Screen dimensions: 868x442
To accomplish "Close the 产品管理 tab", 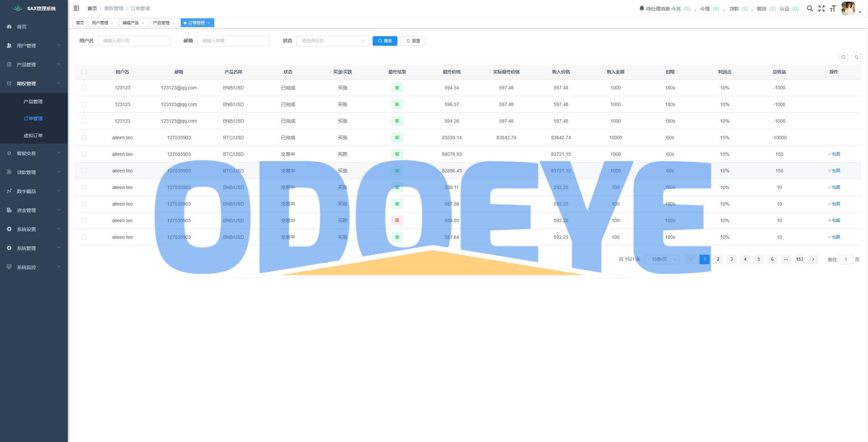I will [x=173, y=23].
